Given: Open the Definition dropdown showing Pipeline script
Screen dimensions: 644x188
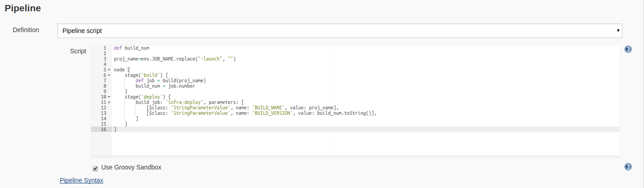Looking at the screenshot, I should [x=340, y=31].
